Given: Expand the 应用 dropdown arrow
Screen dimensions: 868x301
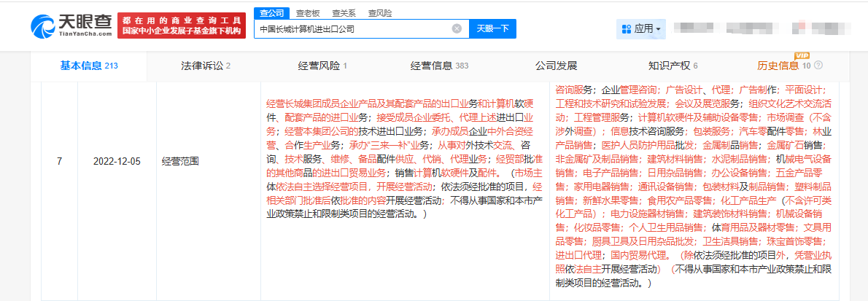Looking at the screenshot, I should pyautogui.click(x=658, y=29).
